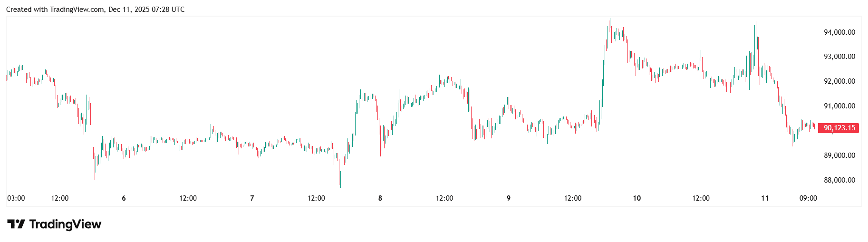Click date label 11 on time axis
This screenshot has height=242, width=868.
coord(765,198)
